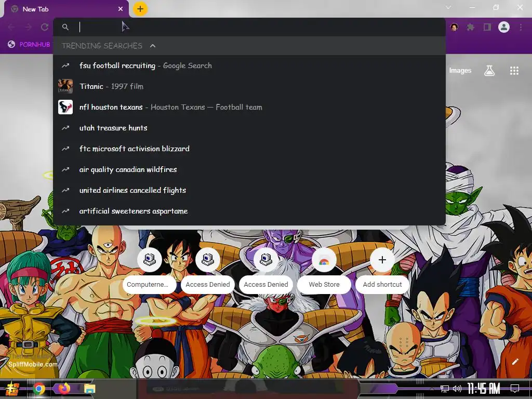Click the Titanic movie poster thumbnail
532x399 pixels.
pyautogui.click(x=65, y=86)
